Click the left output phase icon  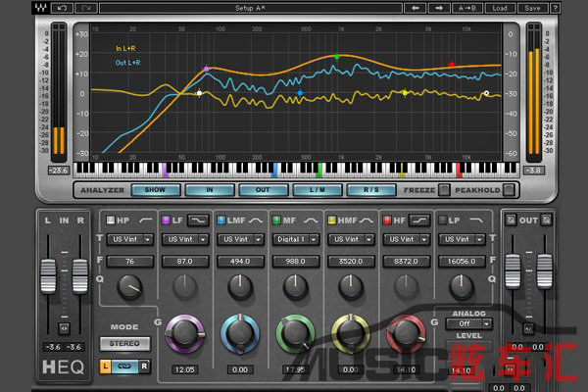coord(511,220)
